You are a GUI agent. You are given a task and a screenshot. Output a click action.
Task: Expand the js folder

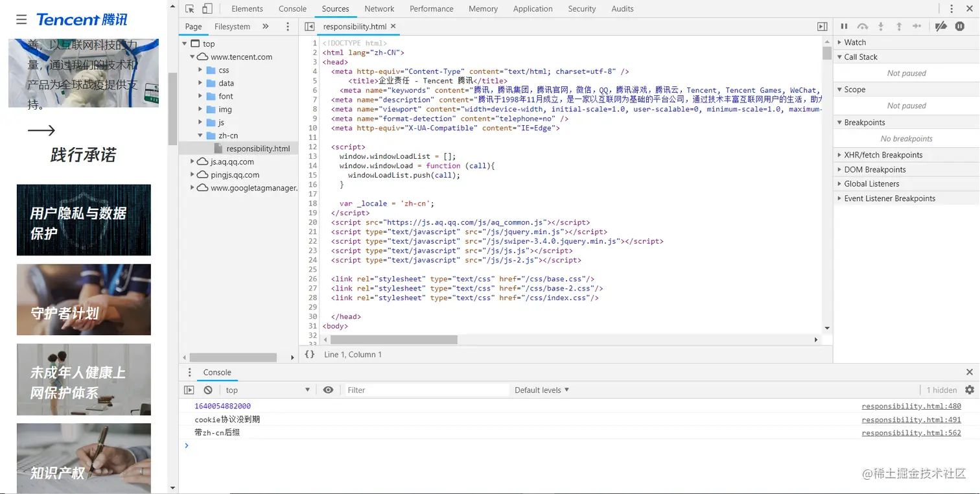(x=200, y=123)
